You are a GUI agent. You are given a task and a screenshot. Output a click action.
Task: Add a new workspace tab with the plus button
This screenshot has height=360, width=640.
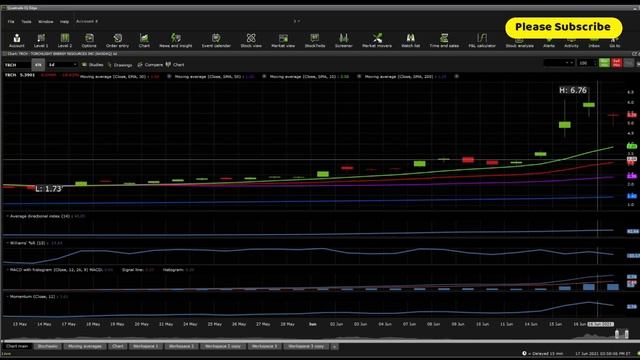[334, 347]
